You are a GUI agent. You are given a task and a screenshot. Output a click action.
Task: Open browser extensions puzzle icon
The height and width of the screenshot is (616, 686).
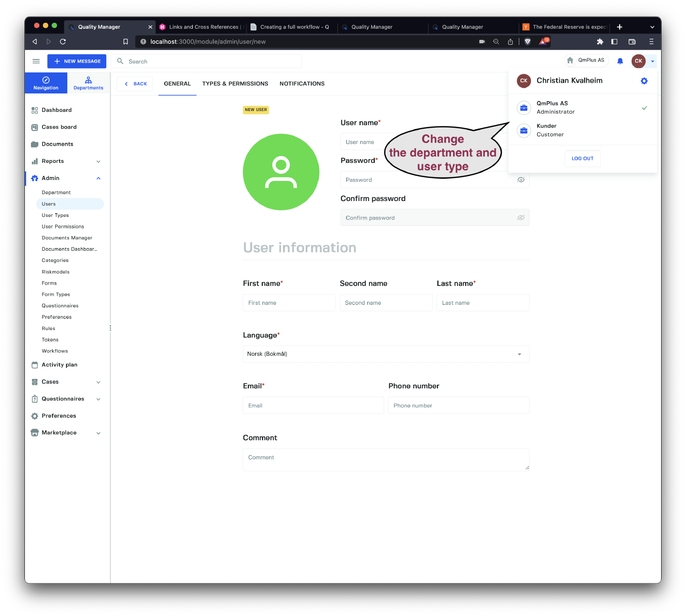(x=600, y=42)
